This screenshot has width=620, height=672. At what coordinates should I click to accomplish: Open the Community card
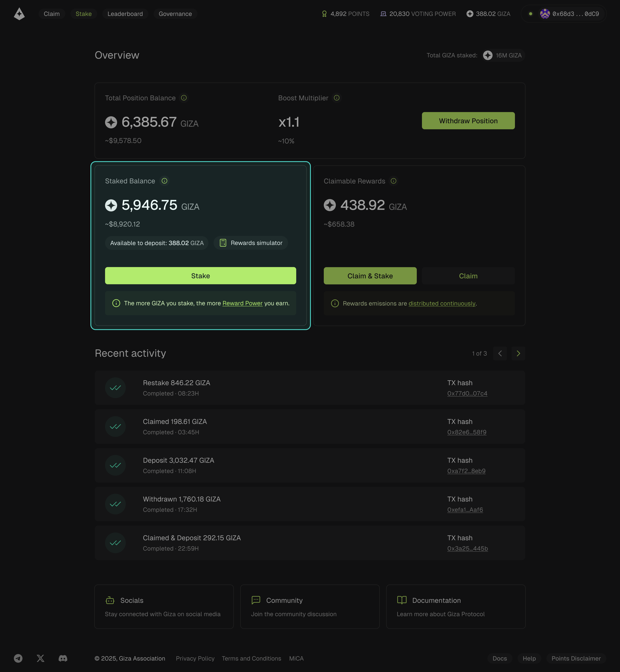[x=310, y=607]
